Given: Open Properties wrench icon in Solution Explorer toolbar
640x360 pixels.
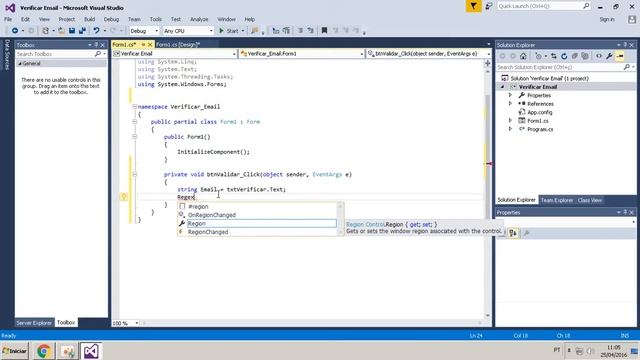Looking at the screenshot, I should 609,56.
